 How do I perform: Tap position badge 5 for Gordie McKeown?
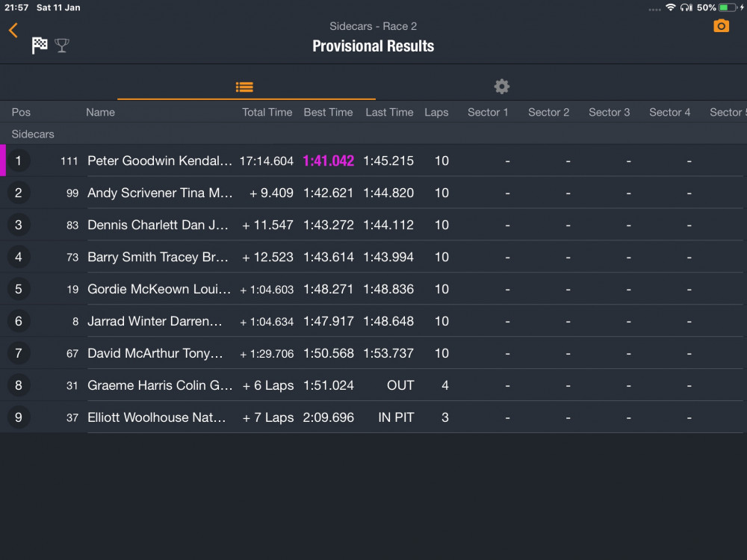point(19,289)
